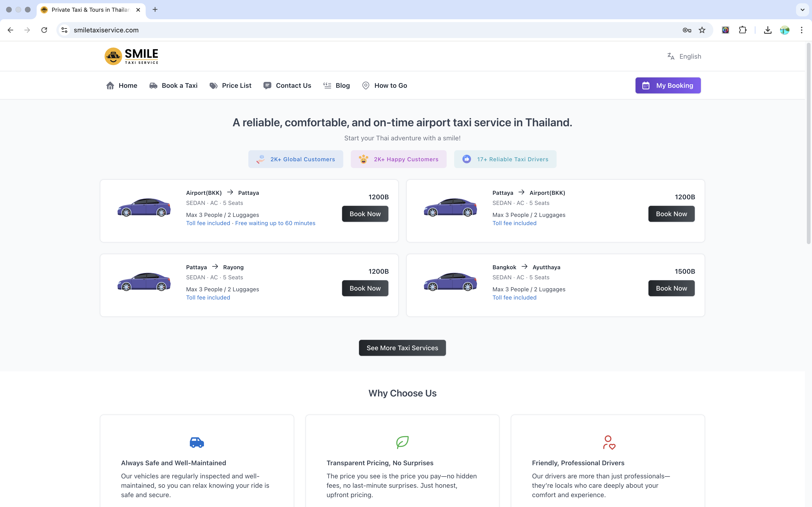The height and width of the screenshot is (507, 812).
Task: Open the browser downloads icon
Action: (x=767, y=30)
